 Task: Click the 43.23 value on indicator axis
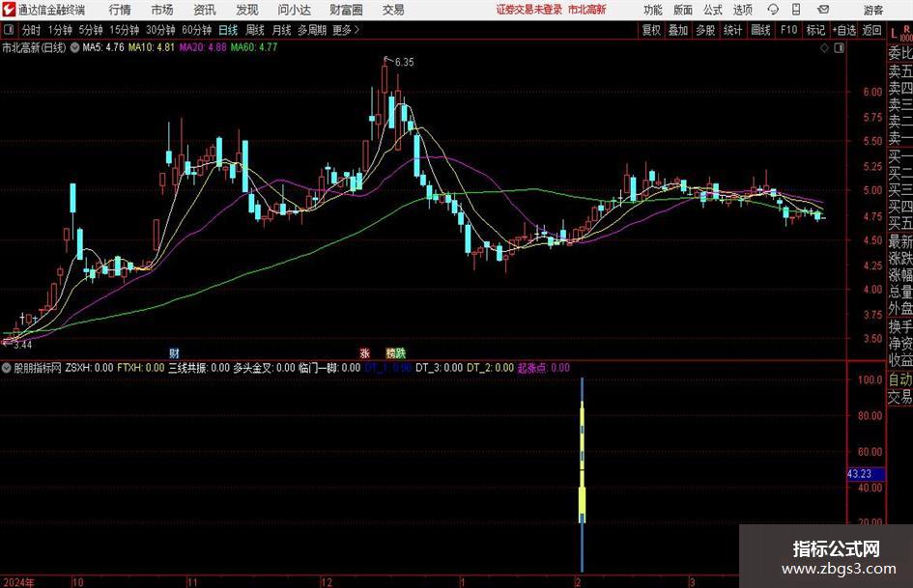pos(866,474)
